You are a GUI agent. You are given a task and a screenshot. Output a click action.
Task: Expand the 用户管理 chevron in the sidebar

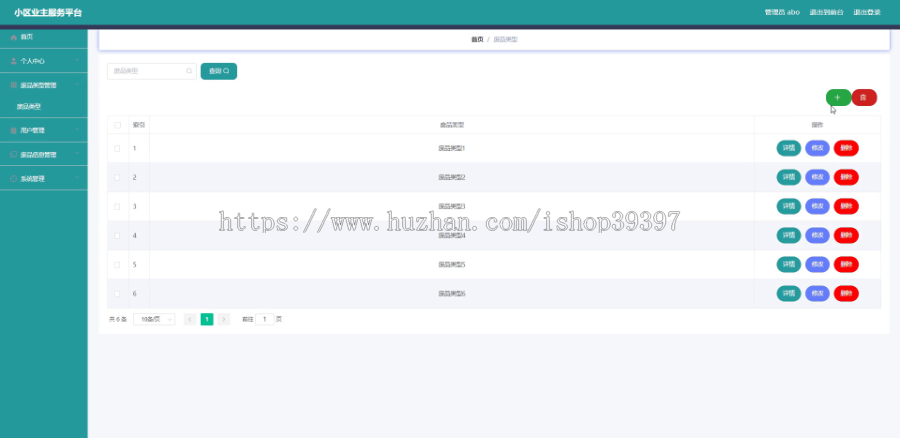click(77, 130)
